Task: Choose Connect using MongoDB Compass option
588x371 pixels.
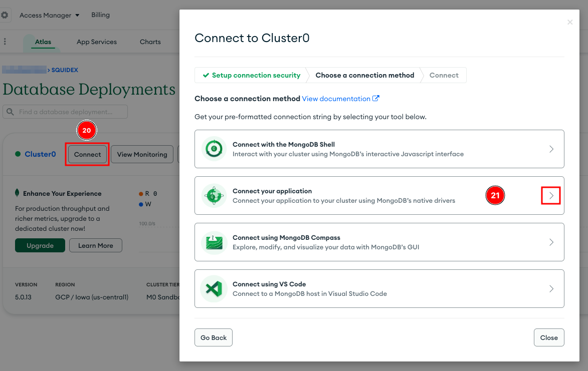Action: click(x=379, y=242)
